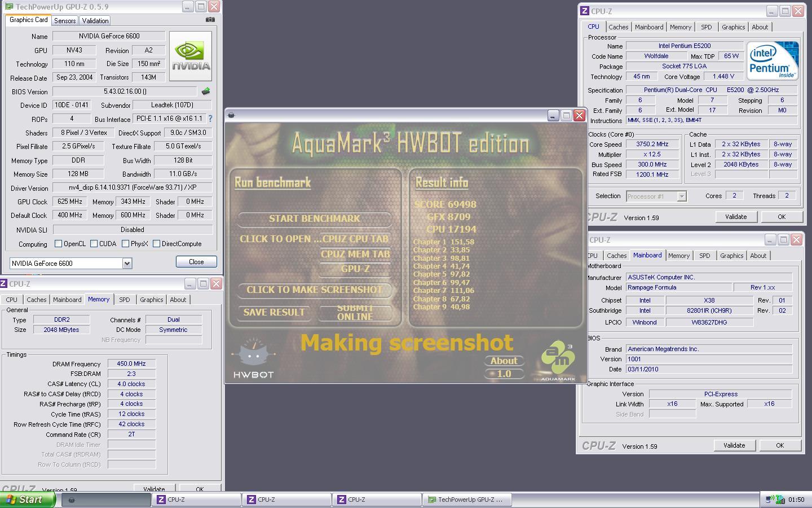This screenshot has height=508, width=812.
Task: Click About button in AquaMark
Action: [x=504, y=361]
